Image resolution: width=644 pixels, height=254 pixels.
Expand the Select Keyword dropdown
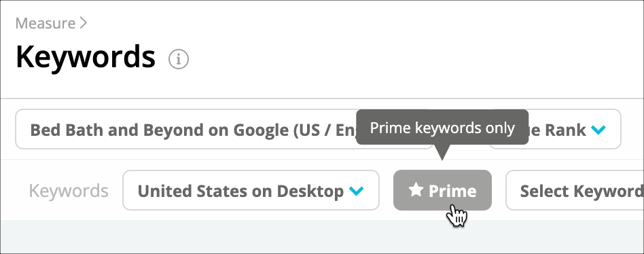click(x=575, y=190)
